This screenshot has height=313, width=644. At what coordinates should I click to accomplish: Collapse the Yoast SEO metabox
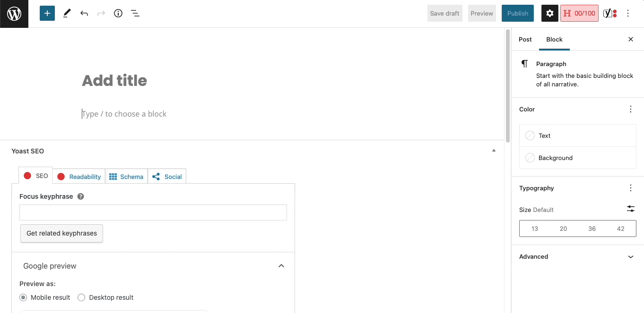click(x=494, y=150)
